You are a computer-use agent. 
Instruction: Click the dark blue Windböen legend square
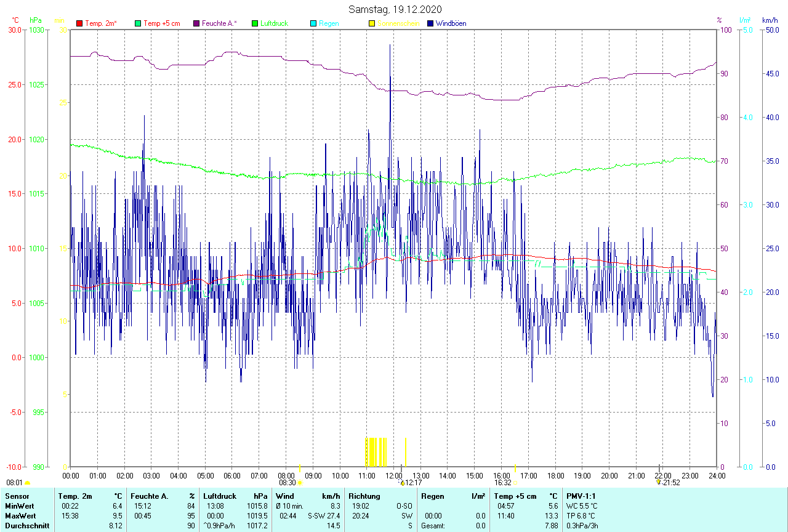coord(430,23)
